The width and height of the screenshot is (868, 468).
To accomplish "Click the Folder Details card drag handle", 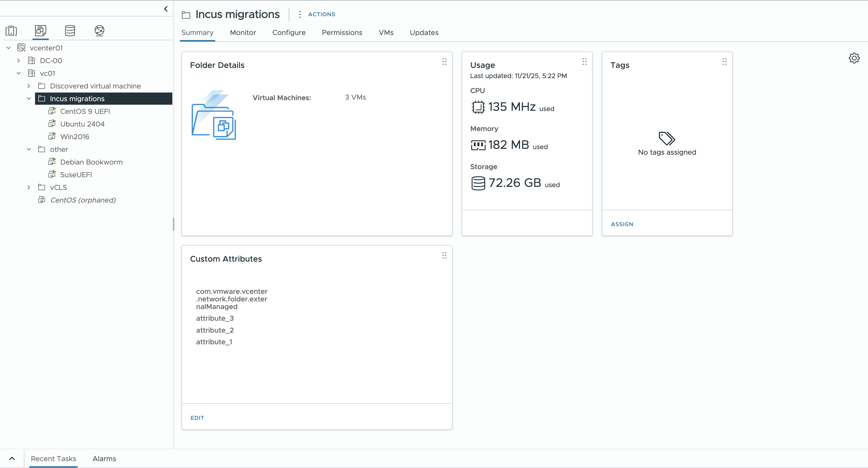I will click(444, 62).
